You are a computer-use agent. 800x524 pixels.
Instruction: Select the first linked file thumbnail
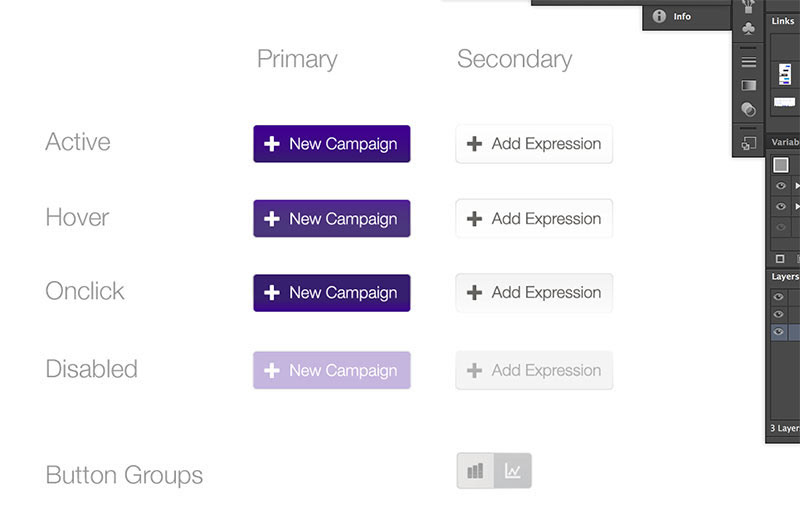[x=785, y=74]
